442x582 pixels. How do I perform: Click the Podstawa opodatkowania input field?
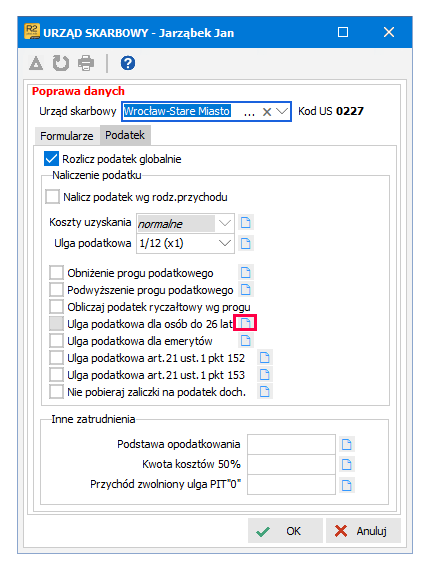[291, 444]
